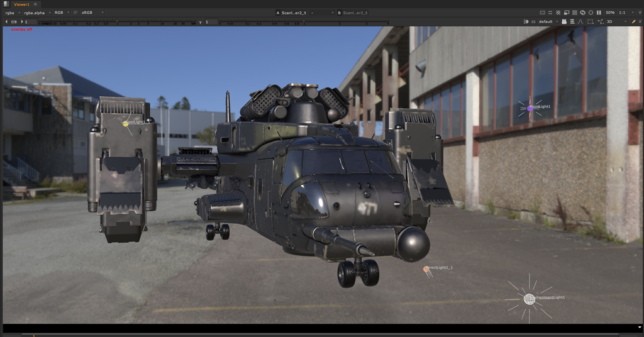
Task: Decrease gain with the left f-stop arrow
Action: pos(6,22)
